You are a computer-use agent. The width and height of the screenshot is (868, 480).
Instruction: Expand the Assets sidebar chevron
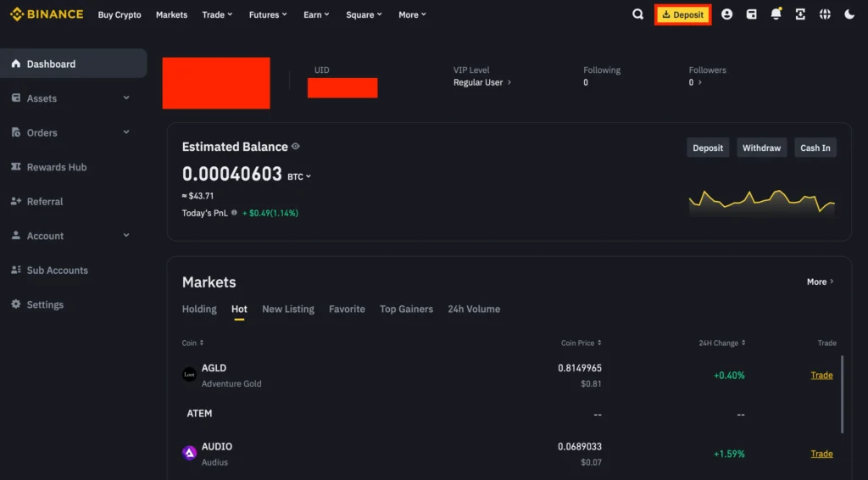pos(126,98)
